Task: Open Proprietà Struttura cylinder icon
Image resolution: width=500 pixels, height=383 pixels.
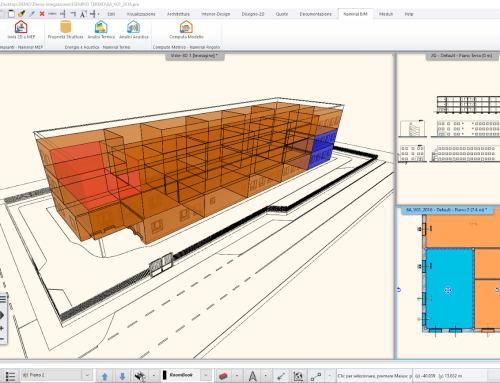Action: pyautogui.click(x=66, y=27)
